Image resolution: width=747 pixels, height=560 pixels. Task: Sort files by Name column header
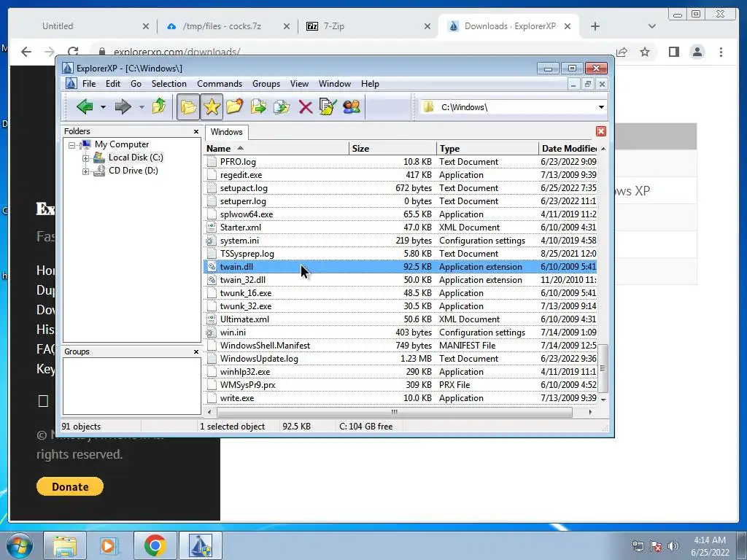276,149
